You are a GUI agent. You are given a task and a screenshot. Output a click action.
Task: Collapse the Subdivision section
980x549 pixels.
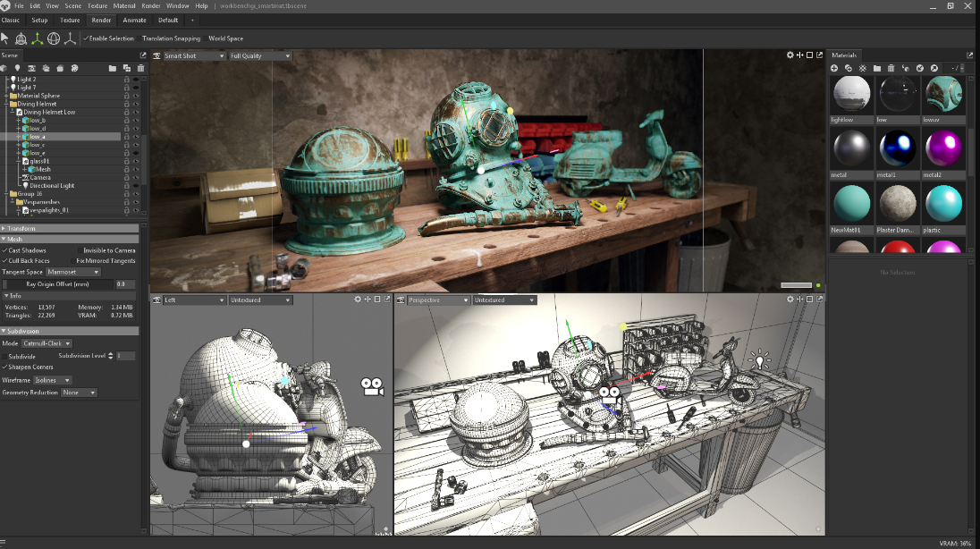70,331
